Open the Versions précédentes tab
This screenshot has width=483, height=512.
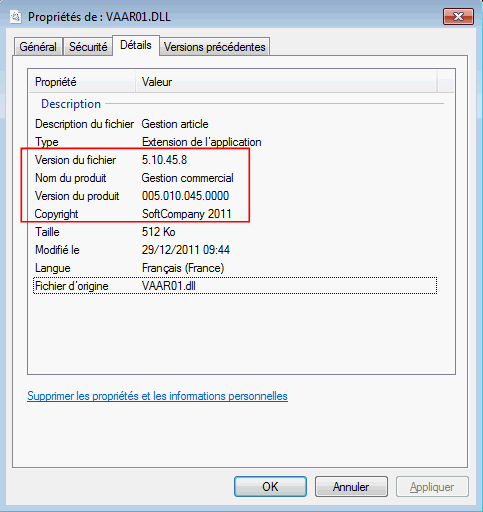tap(215, 47)
